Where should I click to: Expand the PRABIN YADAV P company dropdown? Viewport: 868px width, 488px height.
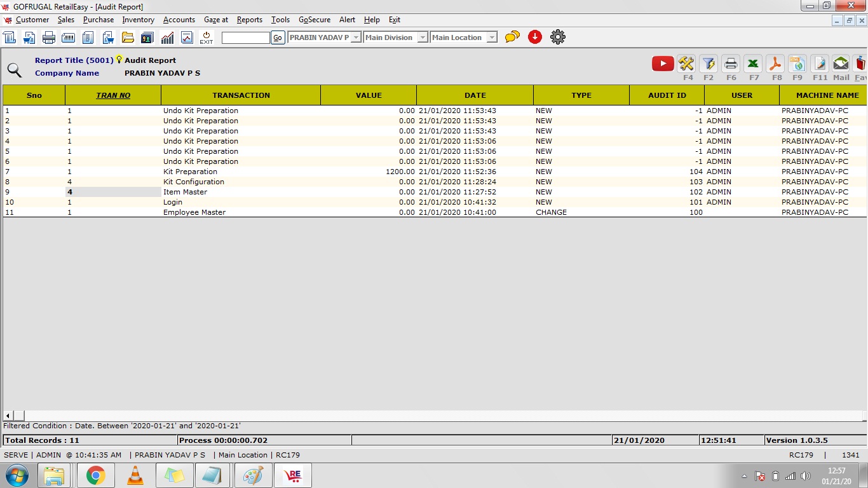click(356, 37)
